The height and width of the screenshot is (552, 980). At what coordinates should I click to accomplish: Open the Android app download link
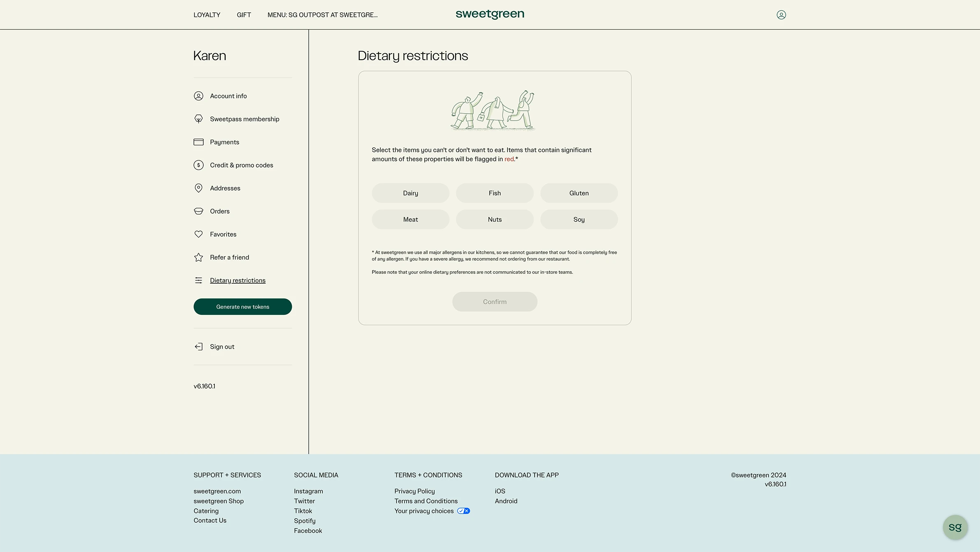click(506, 501)
